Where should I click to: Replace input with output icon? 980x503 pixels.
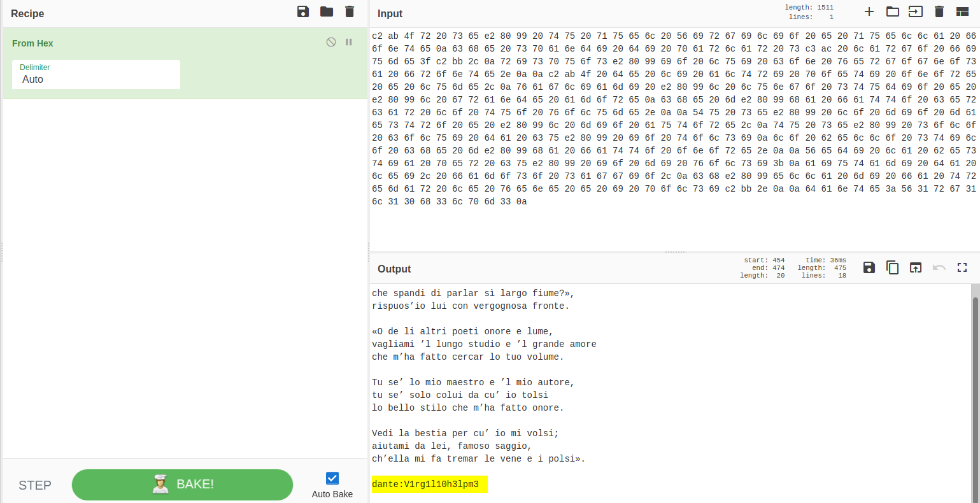click(x=915, y=267)
